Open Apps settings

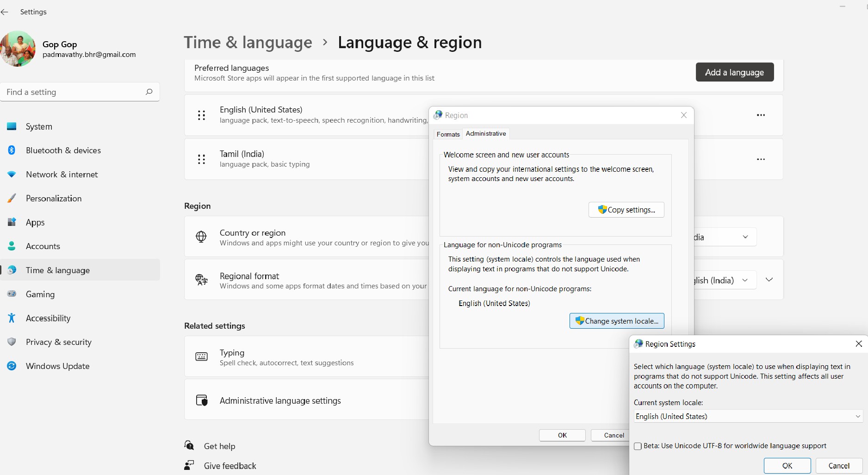80,222
